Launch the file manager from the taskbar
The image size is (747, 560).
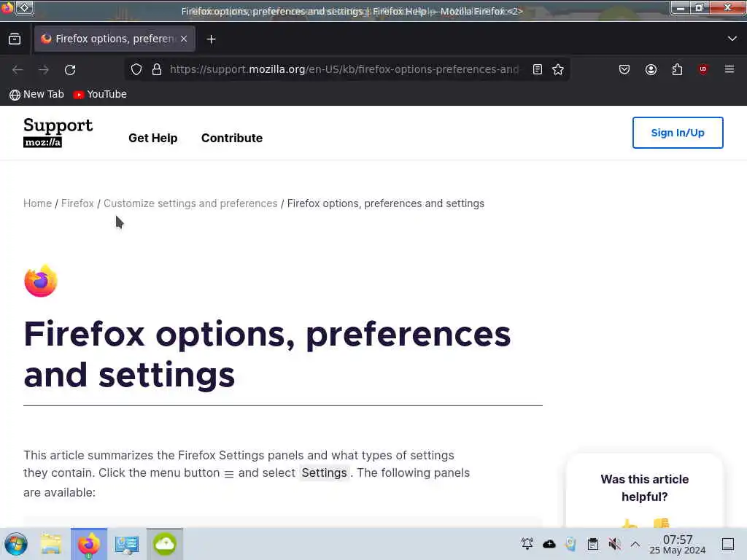(x=51, y=544)
